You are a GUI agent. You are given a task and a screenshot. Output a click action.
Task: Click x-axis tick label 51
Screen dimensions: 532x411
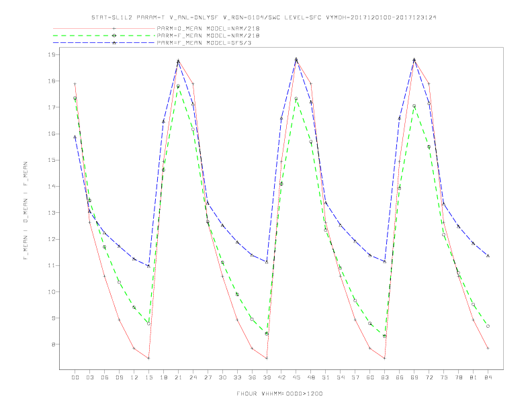pyautogui.click(x=326, y=377)
